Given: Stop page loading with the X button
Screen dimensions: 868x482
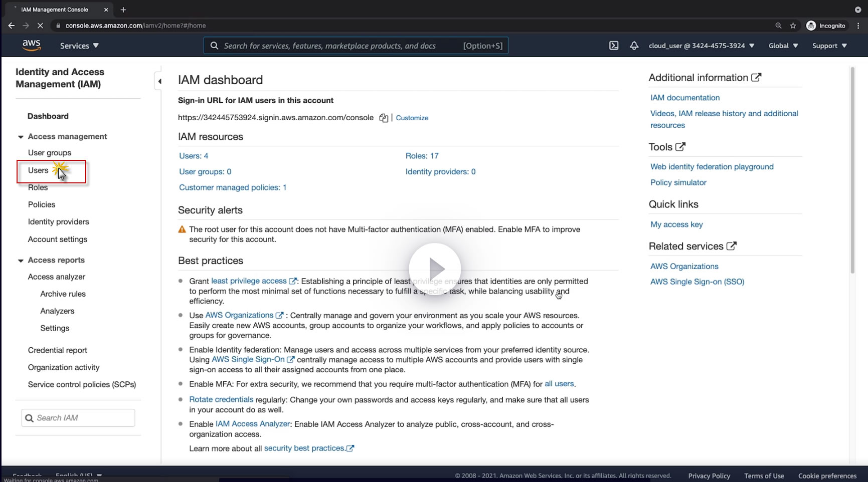Looking at the screenshot, I should click(x=40, y=26).
